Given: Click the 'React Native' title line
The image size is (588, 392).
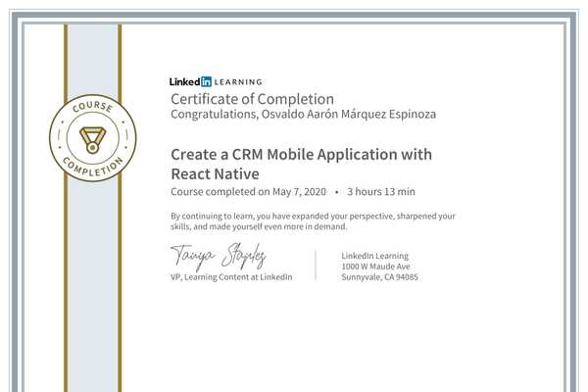Looking at the screenshot, I should [x=215, y=174].
